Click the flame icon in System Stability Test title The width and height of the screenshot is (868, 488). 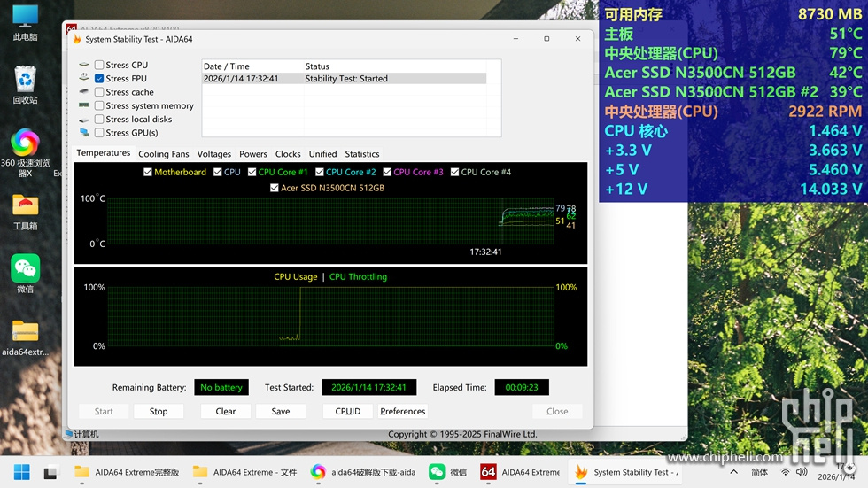click(77, 39)
